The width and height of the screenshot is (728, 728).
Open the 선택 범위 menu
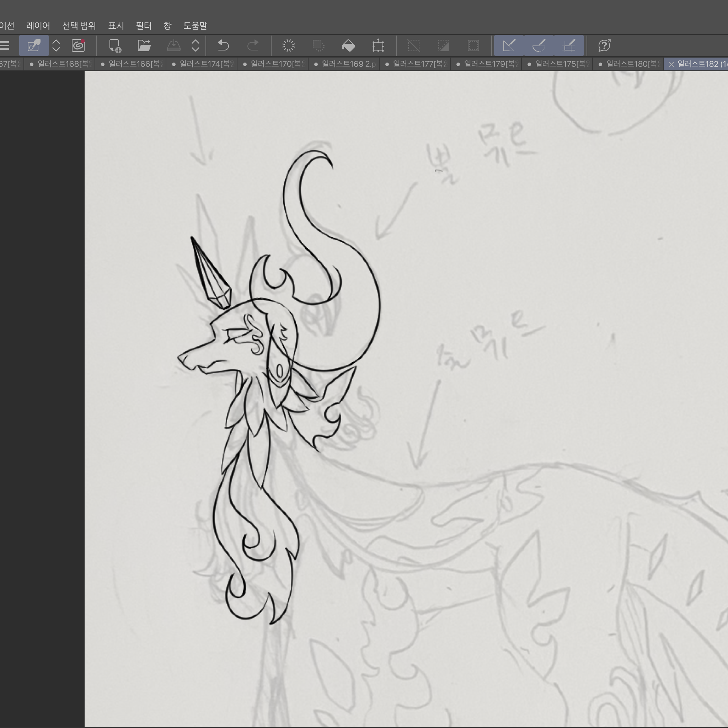[x=79, y=26]
